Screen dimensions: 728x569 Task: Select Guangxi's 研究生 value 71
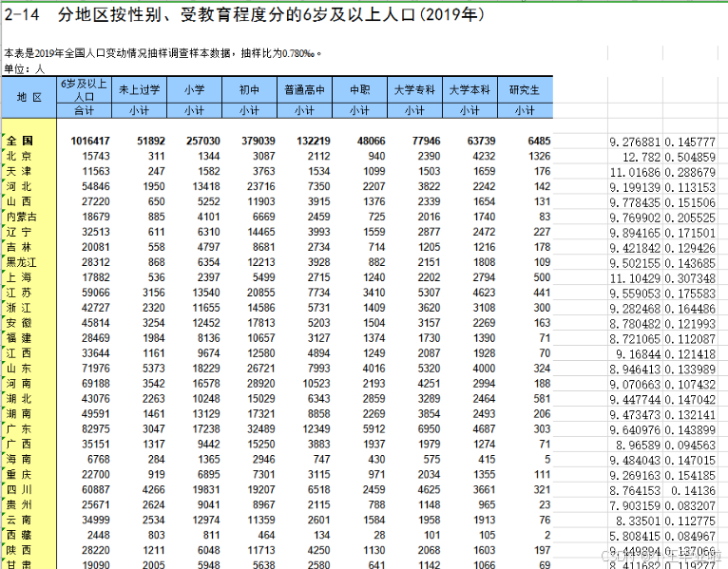[545, 445]
